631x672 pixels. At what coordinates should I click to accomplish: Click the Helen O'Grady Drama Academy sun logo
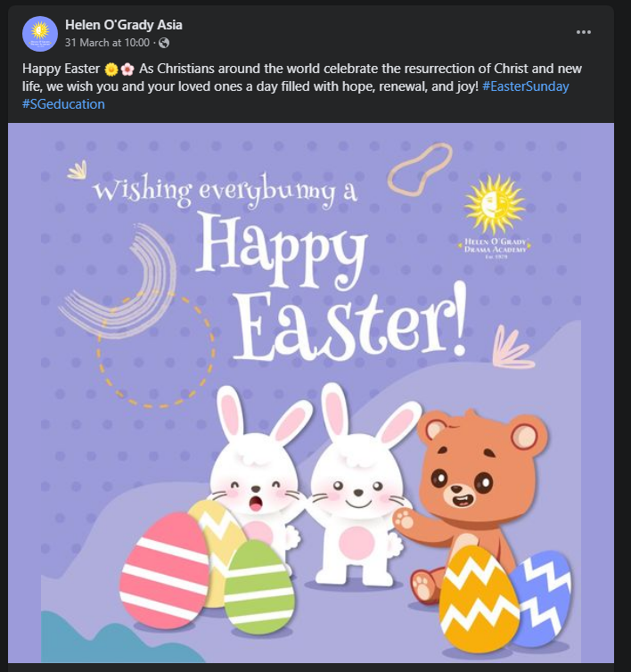[492, 207]
